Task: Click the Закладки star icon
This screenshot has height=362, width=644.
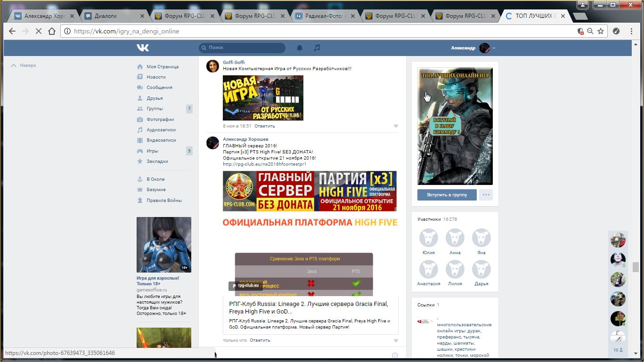Action: [140, 161]
